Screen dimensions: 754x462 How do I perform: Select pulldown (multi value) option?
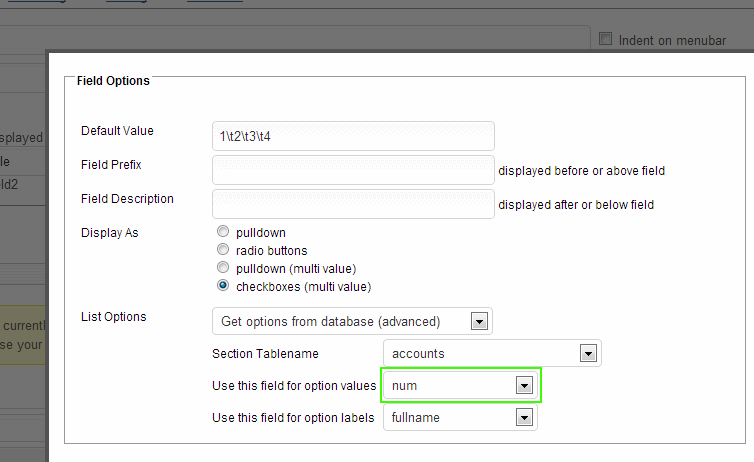coord(223,268)
